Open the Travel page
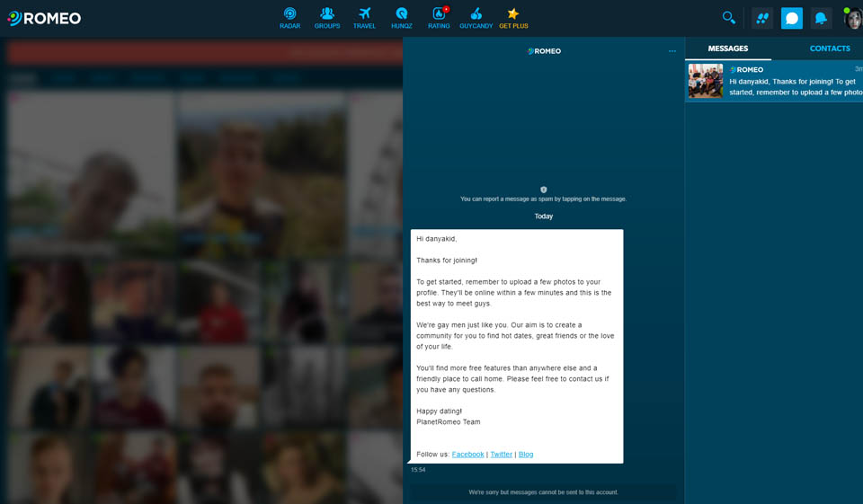 364,18
